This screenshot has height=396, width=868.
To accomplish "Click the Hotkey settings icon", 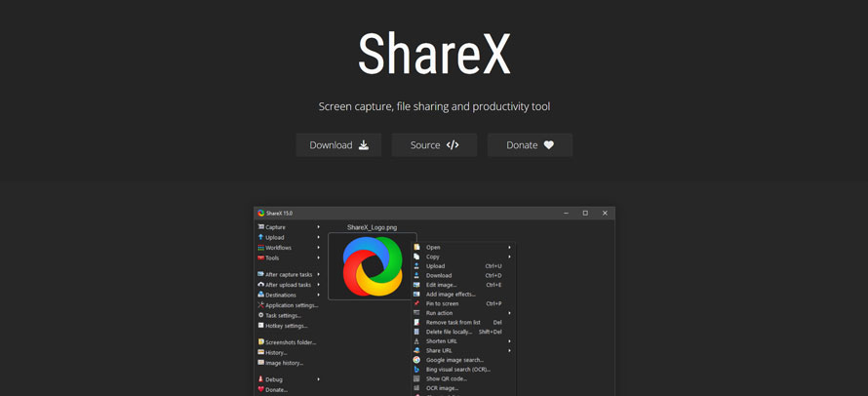I will tap(260, 326).
